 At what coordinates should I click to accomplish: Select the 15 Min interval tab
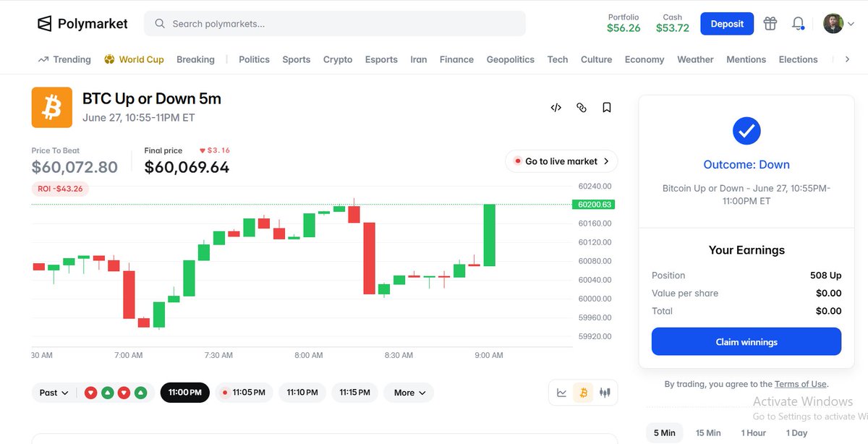pyautogui.click(x=708, y=432)
